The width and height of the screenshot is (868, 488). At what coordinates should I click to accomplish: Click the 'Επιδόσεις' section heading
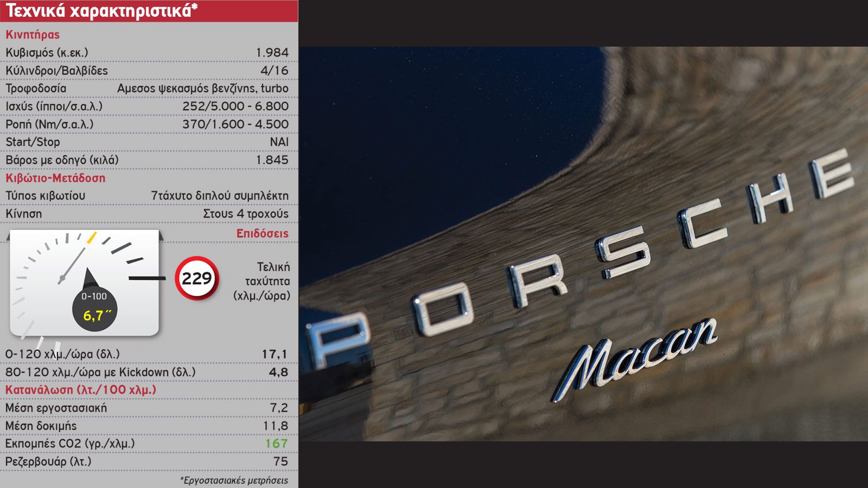[x=262, y=233]
